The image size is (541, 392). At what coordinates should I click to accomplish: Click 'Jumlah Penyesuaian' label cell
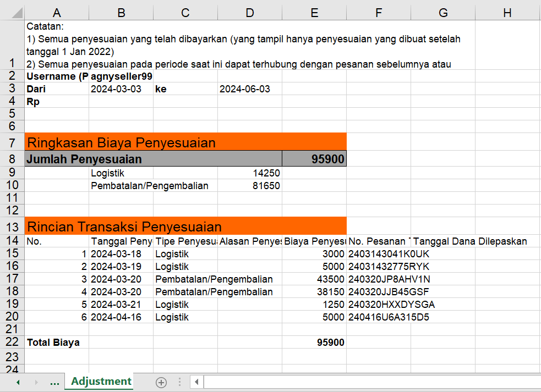pyautogui.click(x=153, y=158)
